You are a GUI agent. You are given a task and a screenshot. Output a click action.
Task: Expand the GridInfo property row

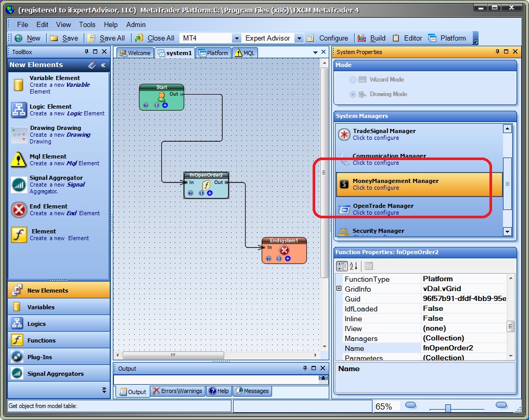coord(339,288)
